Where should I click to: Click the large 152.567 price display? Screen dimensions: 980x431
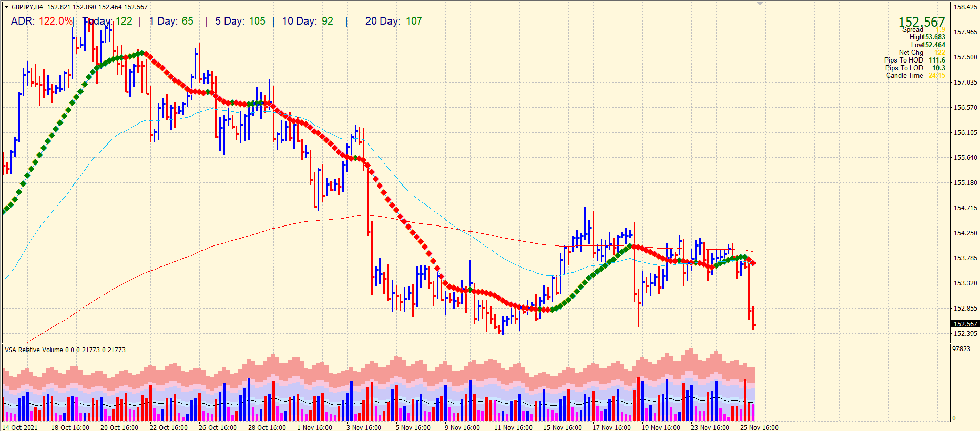[x=921, y=22]
